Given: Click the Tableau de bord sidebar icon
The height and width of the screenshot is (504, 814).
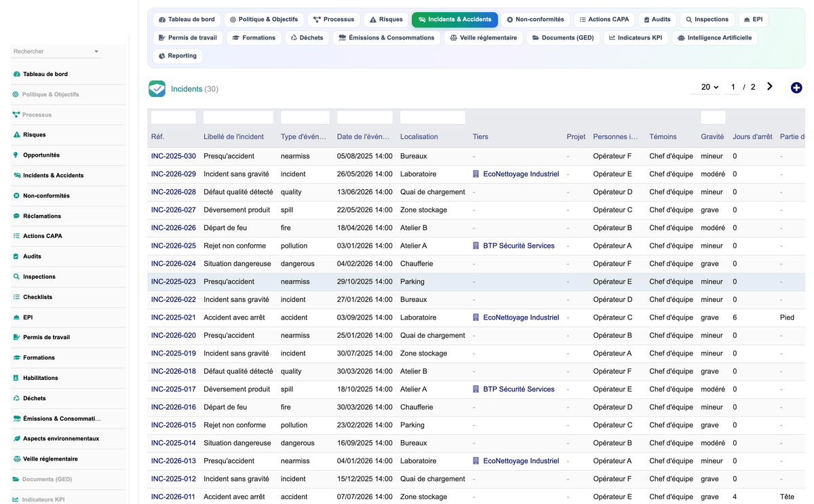Looking at the screenshot, I should point(16,74).
